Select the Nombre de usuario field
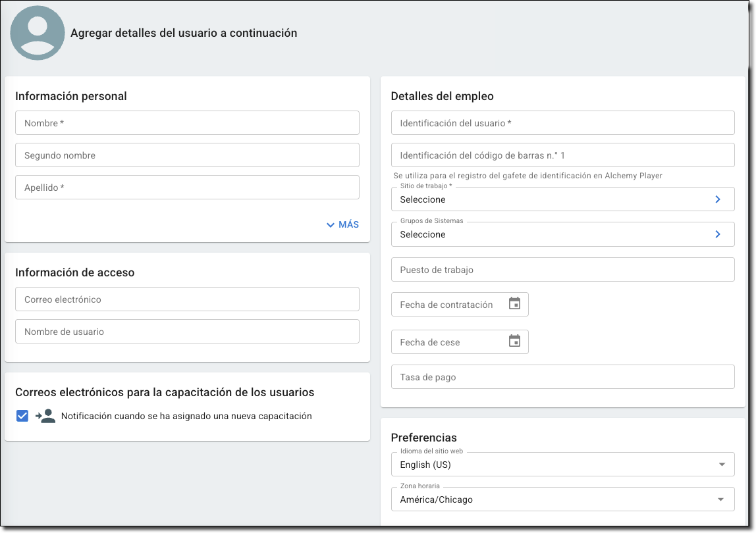756x533 pixels. (187, 332)
